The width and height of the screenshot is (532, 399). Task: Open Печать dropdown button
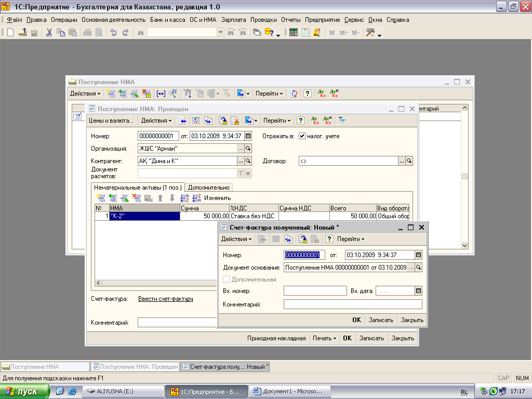pos(324,338)
